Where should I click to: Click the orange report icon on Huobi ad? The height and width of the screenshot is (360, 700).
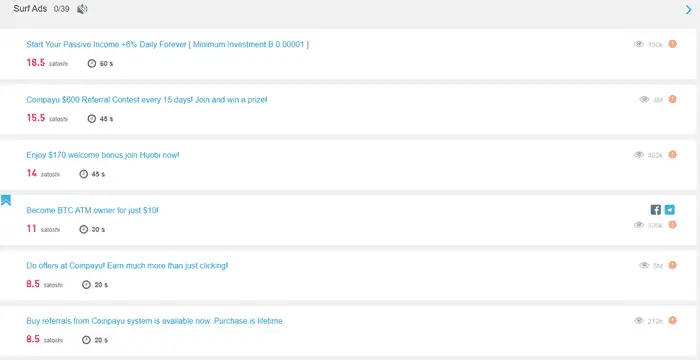pyautogui.click(x=672, y=155)
